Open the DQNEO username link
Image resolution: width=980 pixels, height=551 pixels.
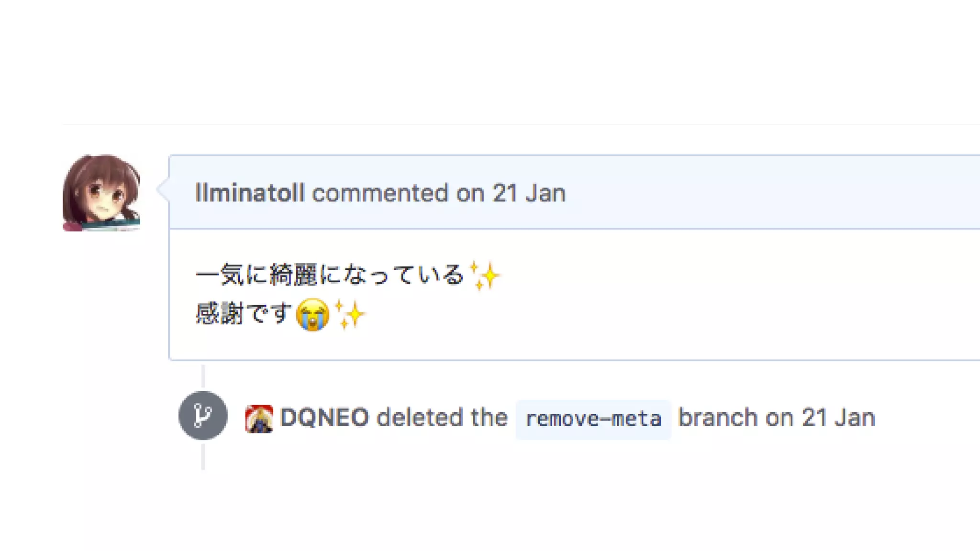click(324, 418)
